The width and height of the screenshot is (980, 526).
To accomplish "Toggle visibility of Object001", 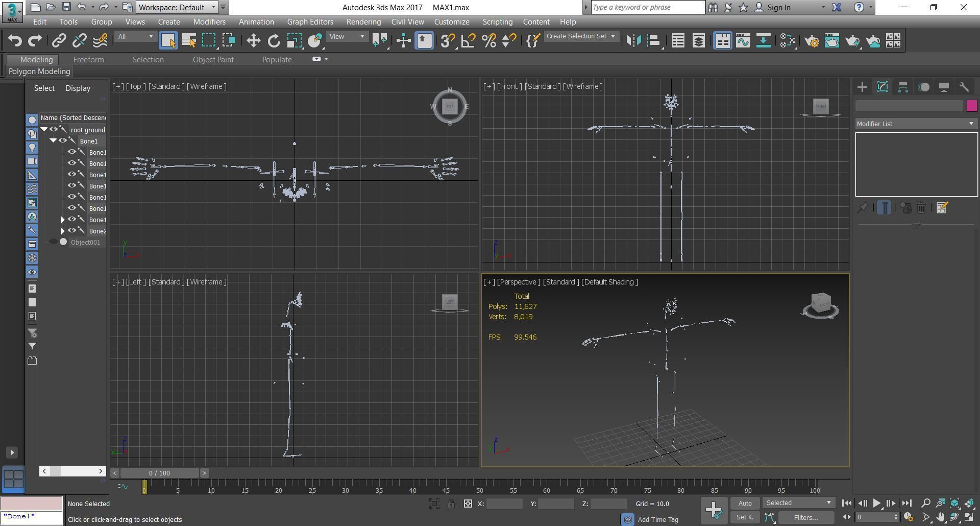I will (x=53, y=242).
